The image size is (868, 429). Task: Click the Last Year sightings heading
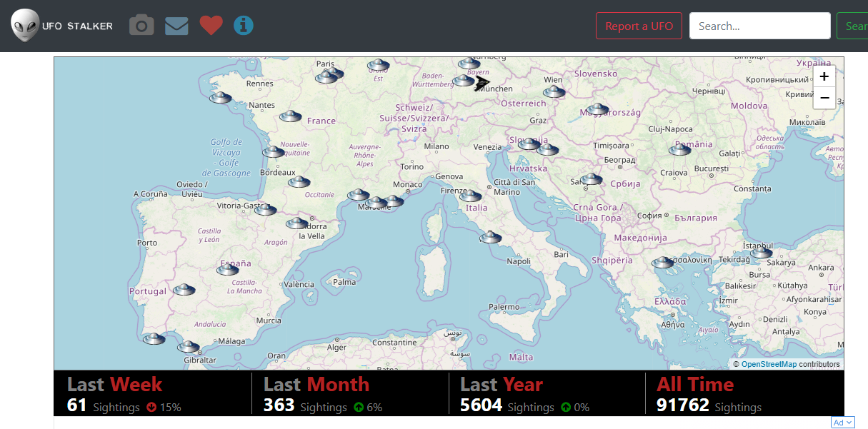click(x=502, y=384)
